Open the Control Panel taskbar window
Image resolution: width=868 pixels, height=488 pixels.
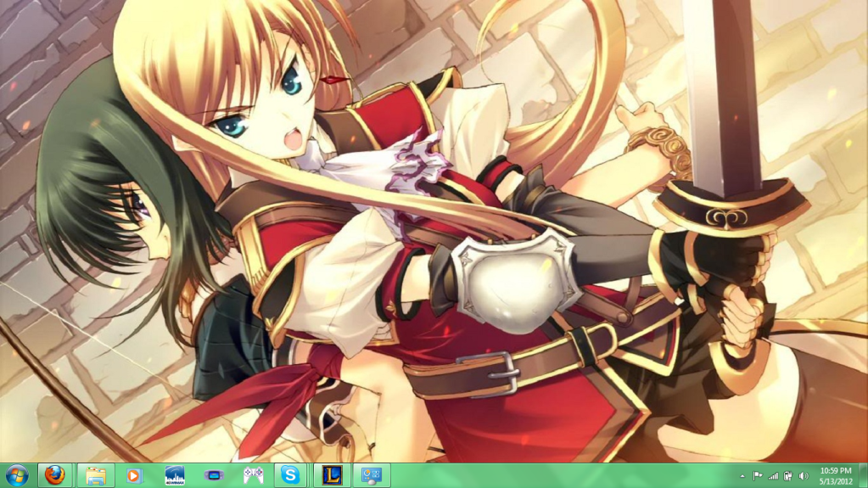coord(372,475)
